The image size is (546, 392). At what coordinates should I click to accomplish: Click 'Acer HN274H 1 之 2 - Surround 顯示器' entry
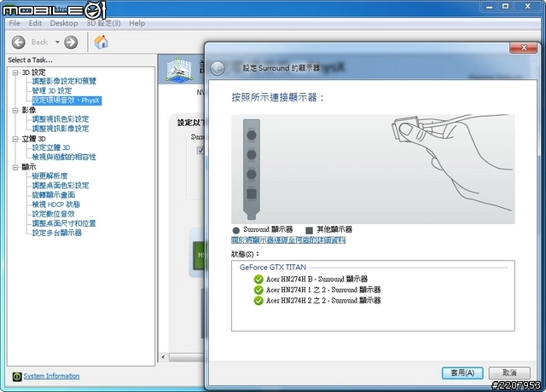tap(323, 290)
